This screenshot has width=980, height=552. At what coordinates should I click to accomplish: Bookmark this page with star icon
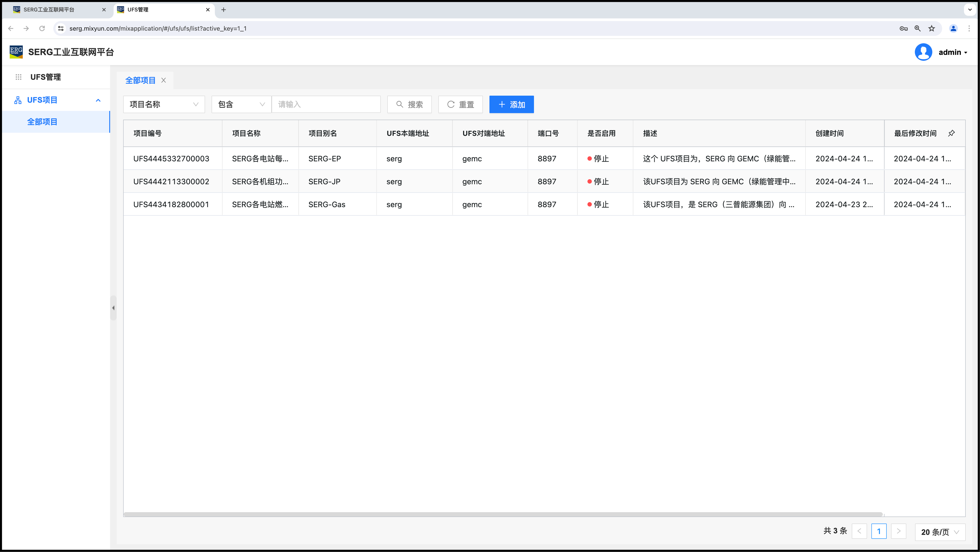[931, 29]
